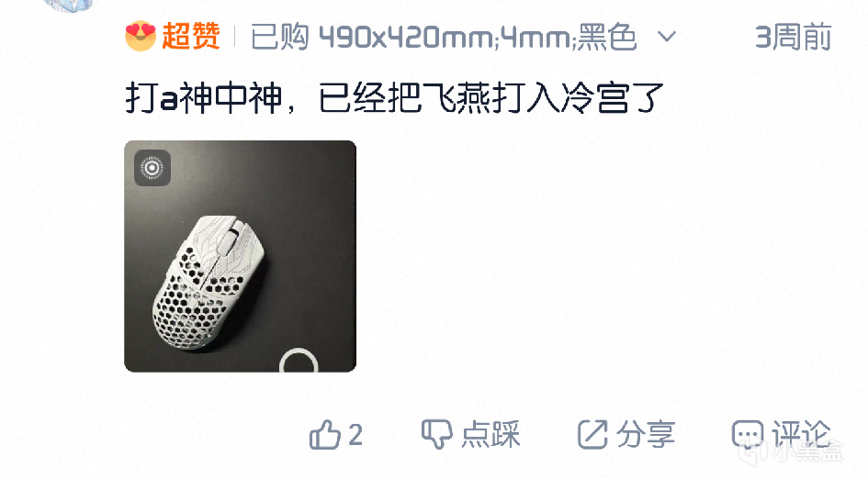Open comments via speech bubble icon

(x=748, y=434)
